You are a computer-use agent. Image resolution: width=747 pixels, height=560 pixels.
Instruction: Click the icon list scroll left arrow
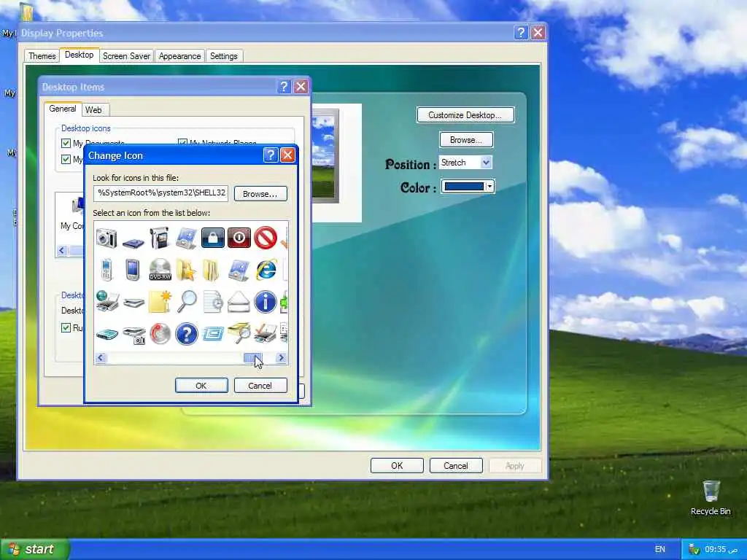point(101,357)
